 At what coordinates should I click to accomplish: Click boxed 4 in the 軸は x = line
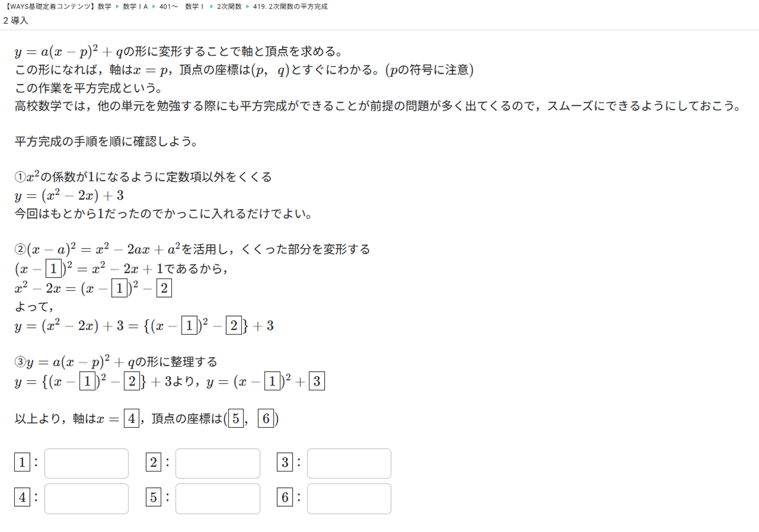pos(131,419)
